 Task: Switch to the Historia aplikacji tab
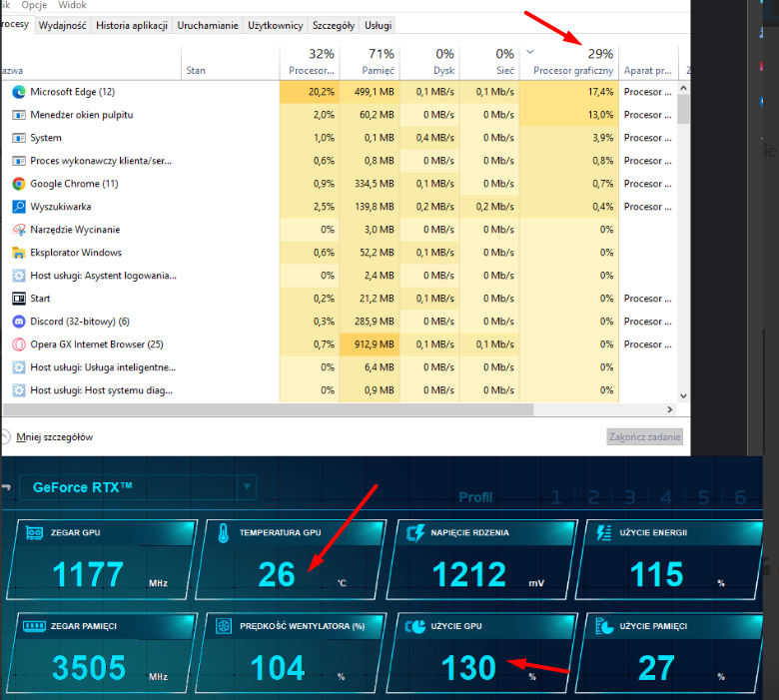coord(132,25)
